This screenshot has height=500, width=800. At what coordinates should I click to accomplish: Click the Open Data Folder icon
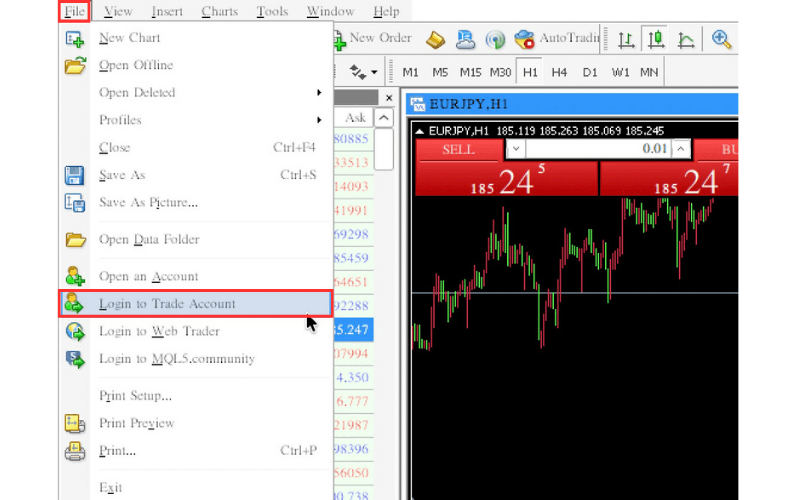pyautogui.click(x=75, y=239)
